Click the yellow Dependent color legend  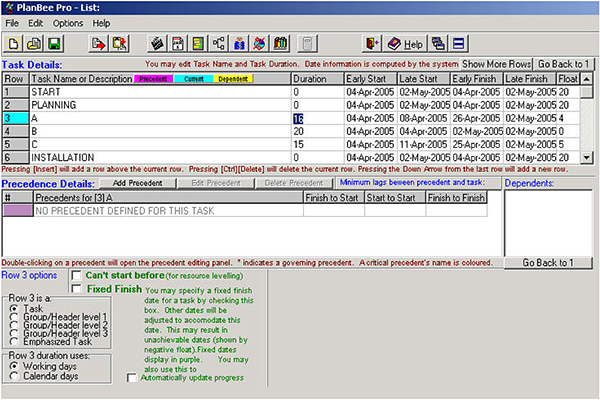(233, 79)
